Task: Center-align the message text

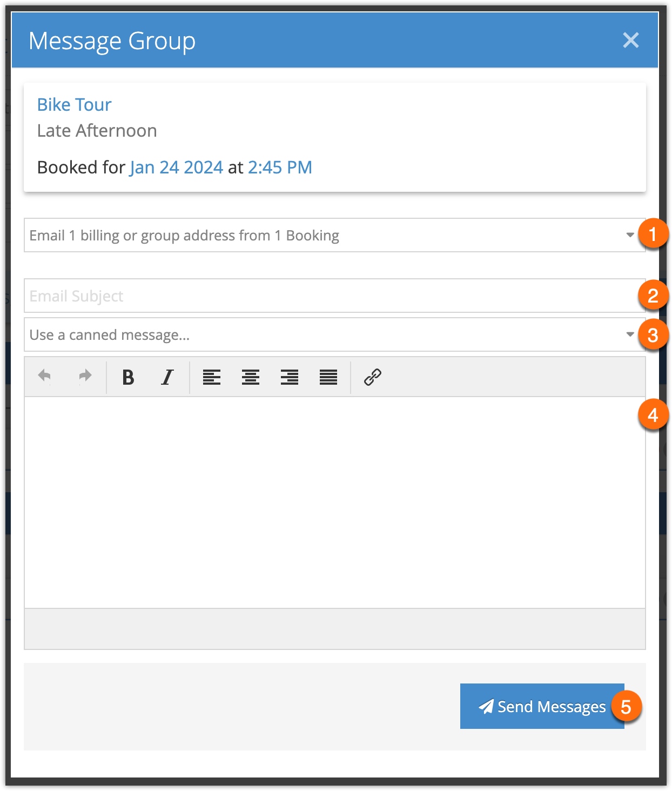Action: [251, 377]
